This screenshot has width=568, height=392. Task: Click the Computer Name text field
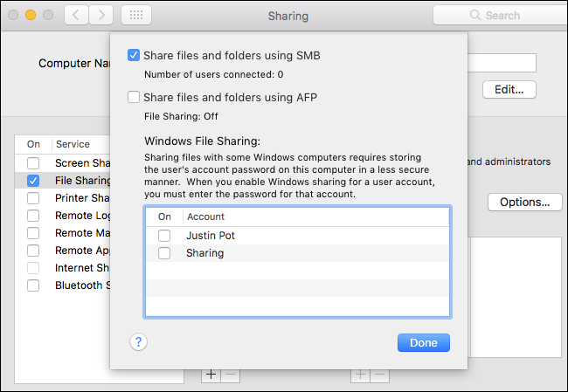coord(502,63)
